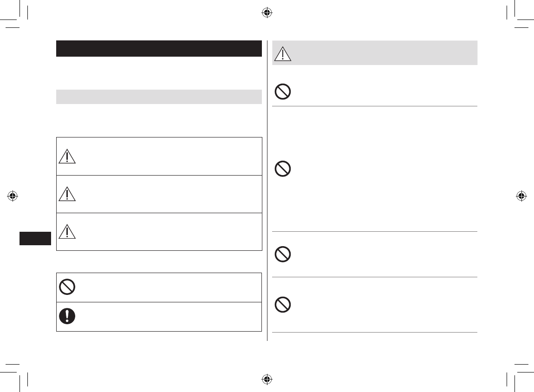This screenshot has width=534, height=392.
Task: Click the registration mark at the top center
Action: (267, 13)
